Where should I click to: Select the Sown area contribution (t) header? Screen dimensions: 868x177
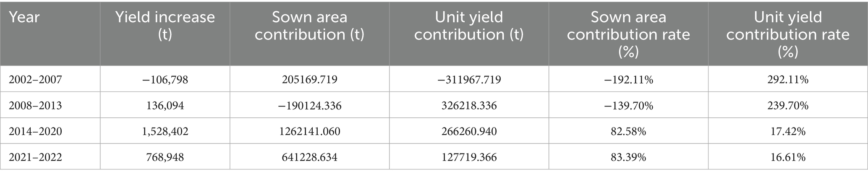tap(309, 26)
